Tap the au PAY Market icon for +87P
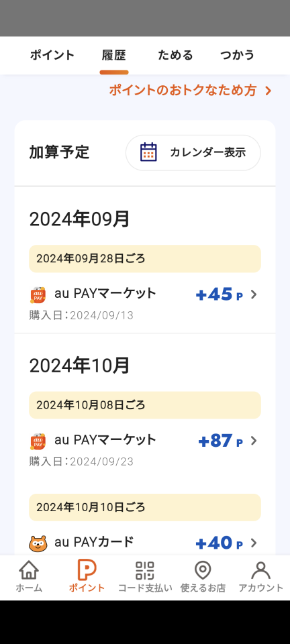Image resolution: width=290 pixels, height=644 pixels. point(38,441)
